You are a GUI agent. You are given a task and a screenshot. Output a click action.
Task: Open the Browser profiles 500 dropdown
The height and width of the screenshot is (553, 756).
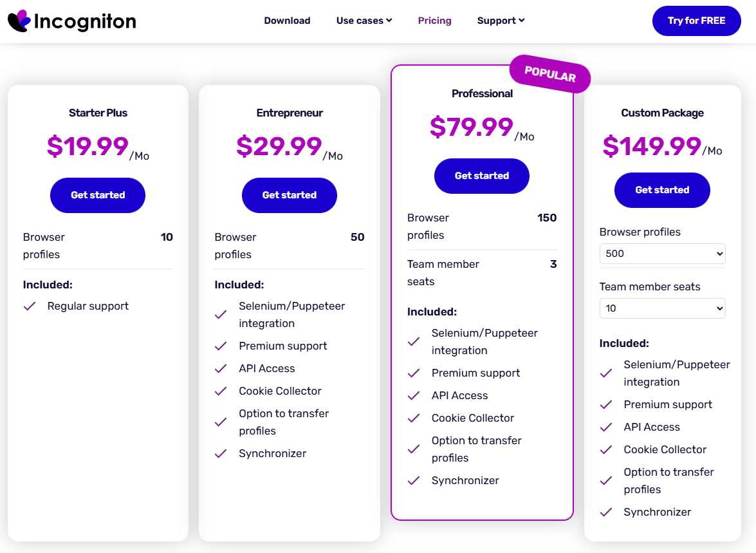coord(662,254)
